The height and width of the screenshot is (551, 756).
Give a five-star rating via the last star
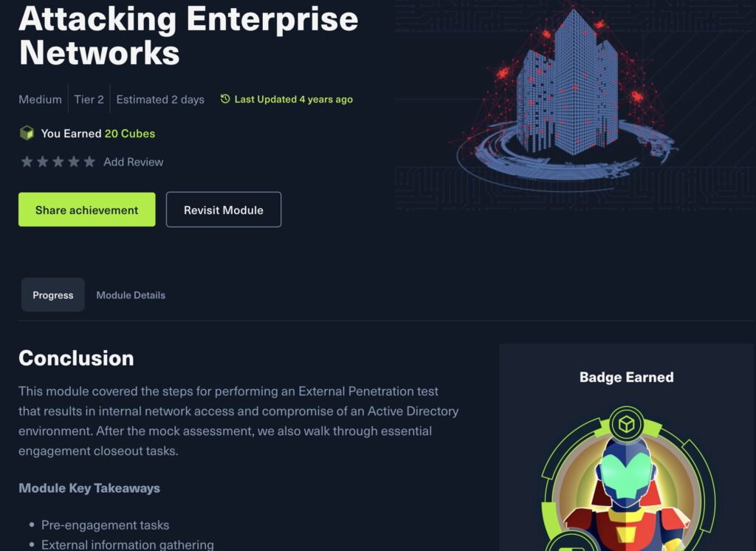tap(89, 160)
